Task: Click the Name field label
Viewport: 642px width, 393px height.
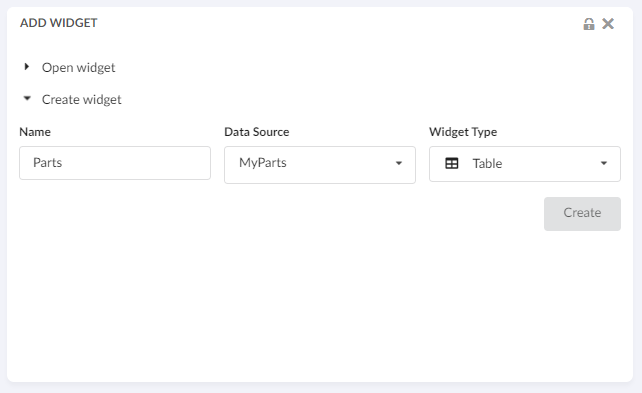Action: (35, 132)
